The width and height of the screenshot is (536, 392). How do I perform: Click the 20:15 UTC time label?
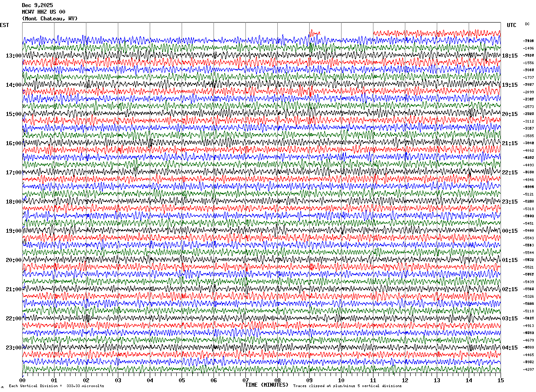(510, 114)
